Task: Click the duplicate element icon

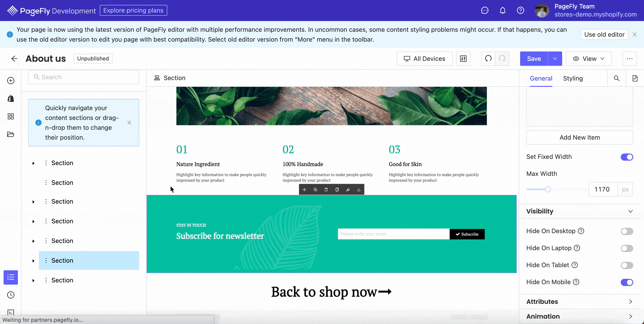Action: (x=315, y=189)
